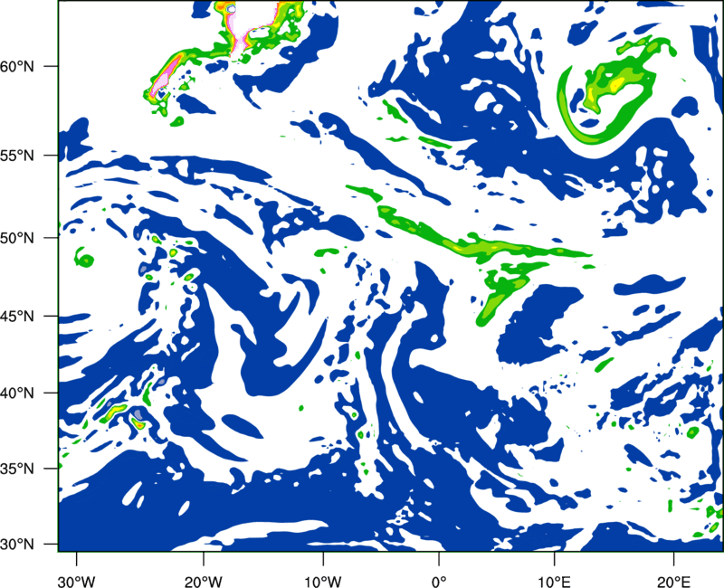Click the 20°W longitude label
This screenshot has width=724, height=588.
pos(204,581)
